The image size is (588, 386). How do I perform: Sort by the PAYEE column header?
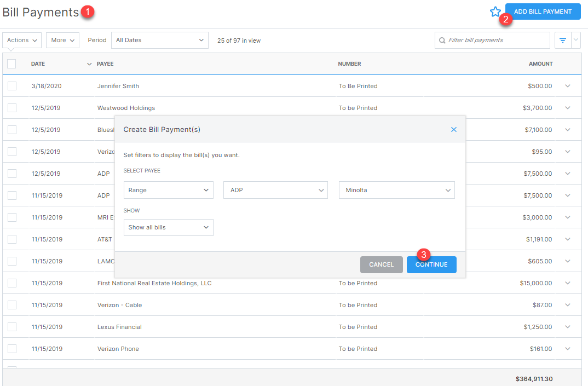pyautogui.click(x=105, y=64)
